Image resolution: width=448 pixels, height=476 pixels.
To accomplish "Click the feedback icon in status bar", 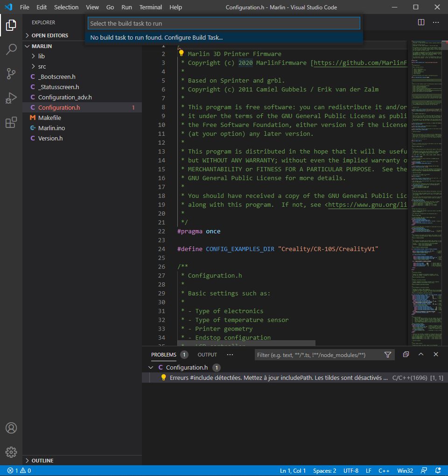I will point(424,470).
